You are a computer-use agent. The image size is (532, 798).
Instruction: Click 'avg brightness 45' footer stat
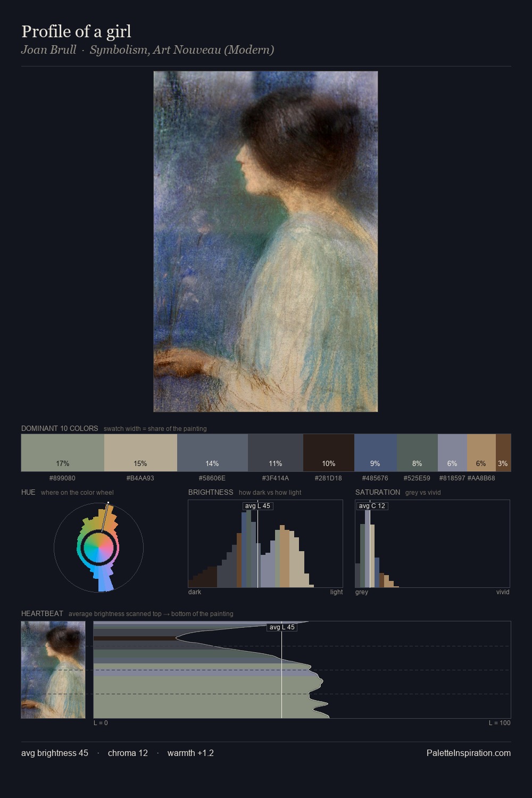pyautogui.click(x=55, y=753)
